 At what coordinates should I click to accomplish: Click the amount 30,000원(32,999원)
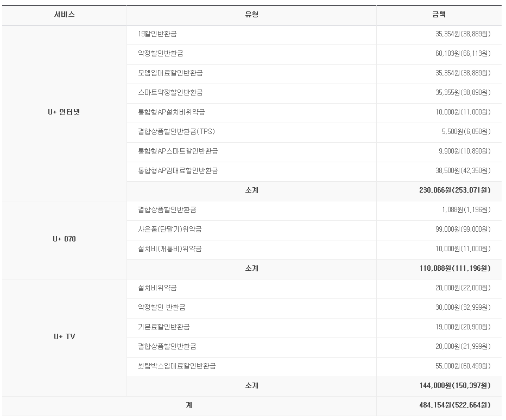click(463, 308)
